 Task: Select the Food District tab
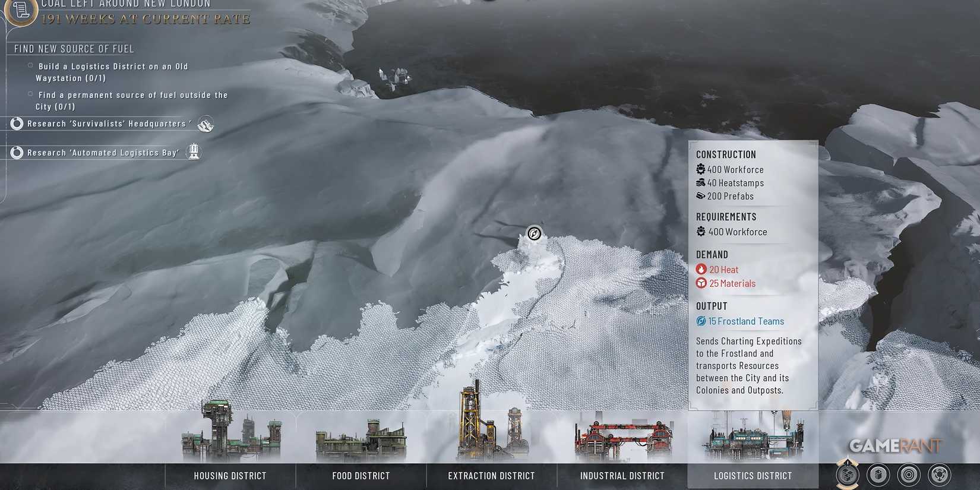click(361, 476)
